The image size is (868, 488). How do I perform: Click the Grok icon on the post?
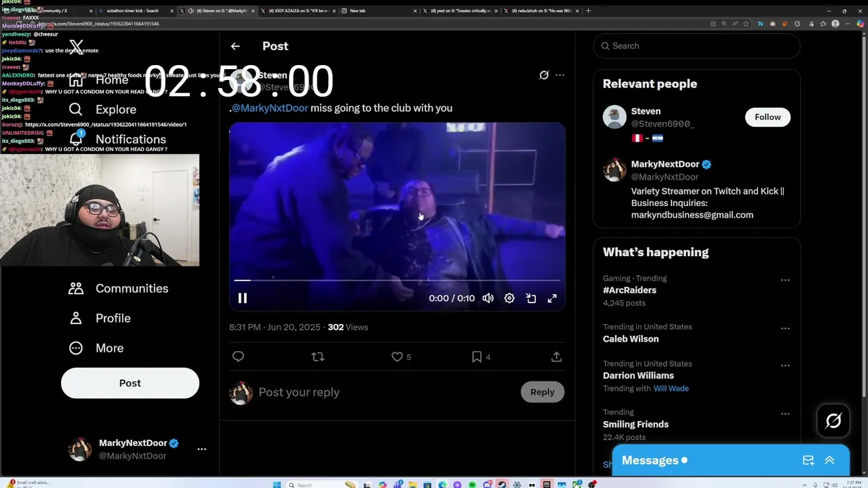[x=544, y=75]
